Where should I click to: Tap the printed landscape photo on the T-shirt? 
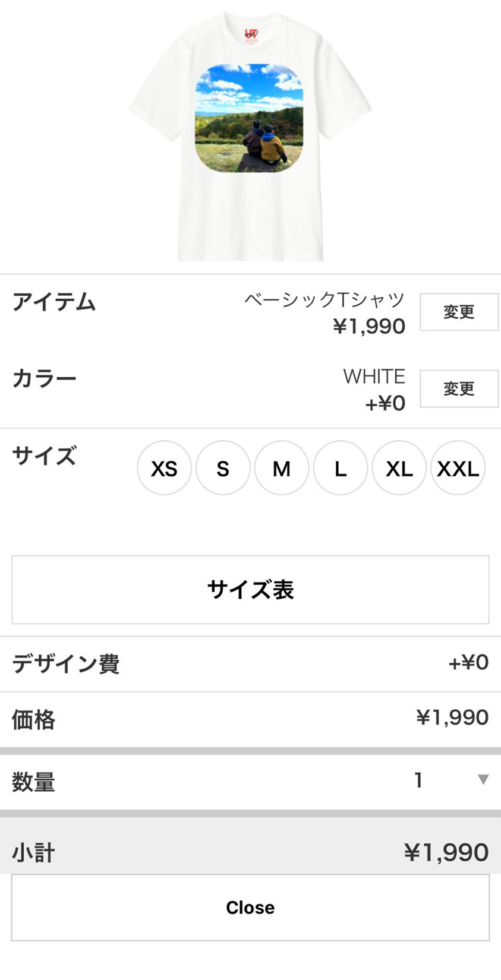pyautogui.click(x=249, y=118)
